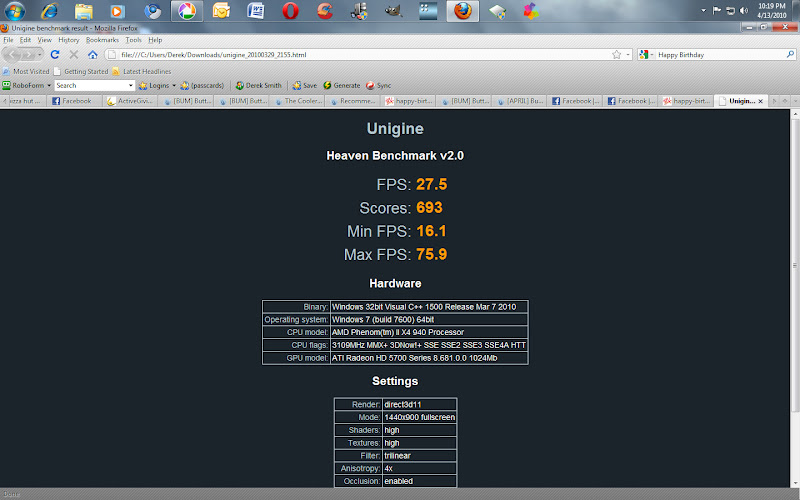The image size is (800, 500).
Task: Click the page scrollbar up arrow
Action: coord(795,114)
